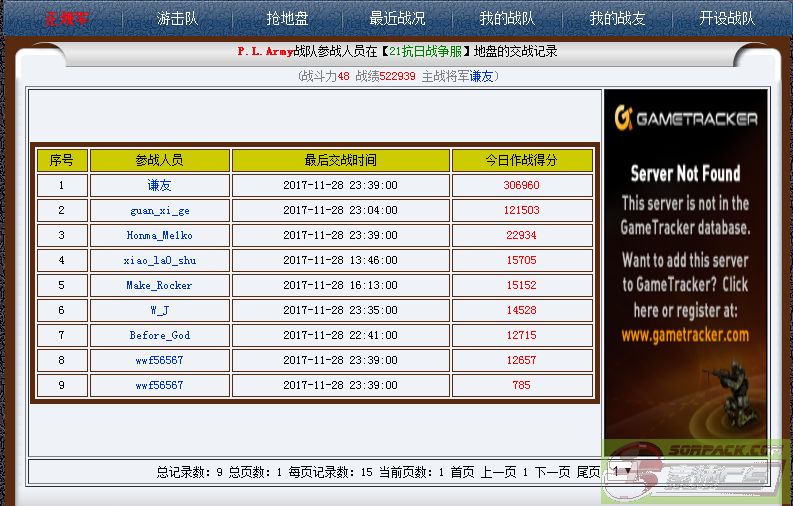Viewport: 793px width, 506px height.
Task: Click 首页 first page link
Action: point(462,472)
